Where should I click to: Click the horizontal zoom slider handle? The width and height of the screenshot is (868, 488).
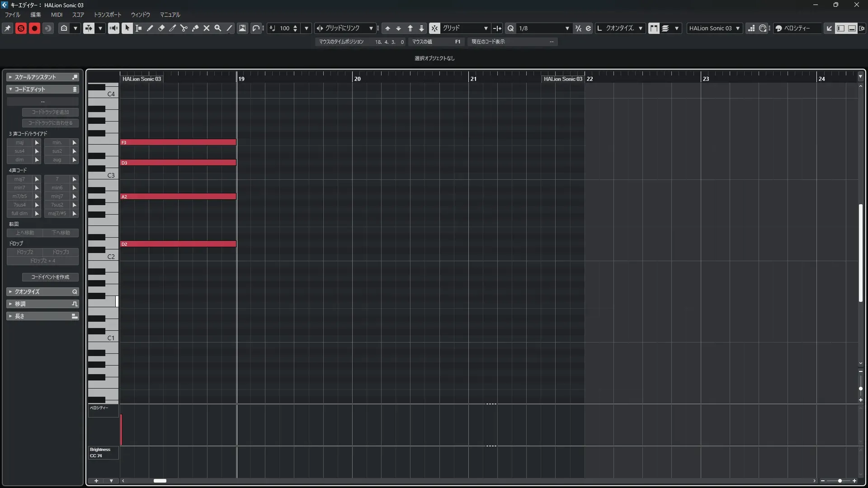840,481
